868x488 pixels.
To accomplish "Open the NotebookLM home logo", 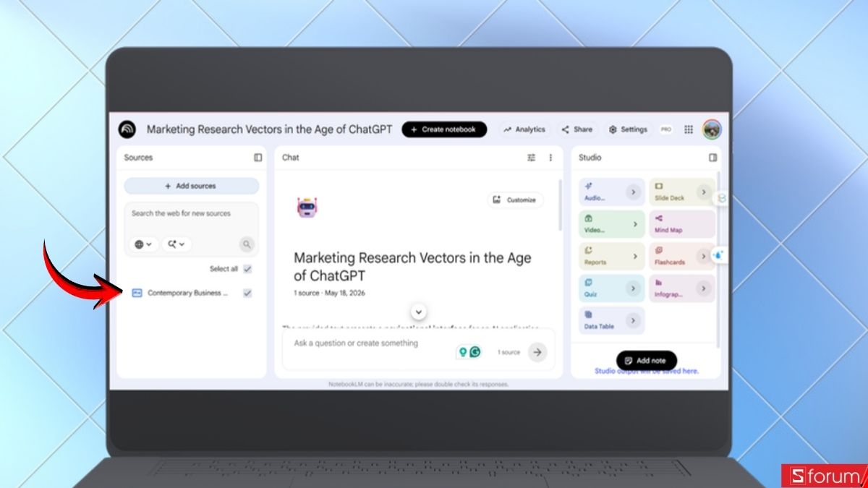I will [x=127, y=129].
